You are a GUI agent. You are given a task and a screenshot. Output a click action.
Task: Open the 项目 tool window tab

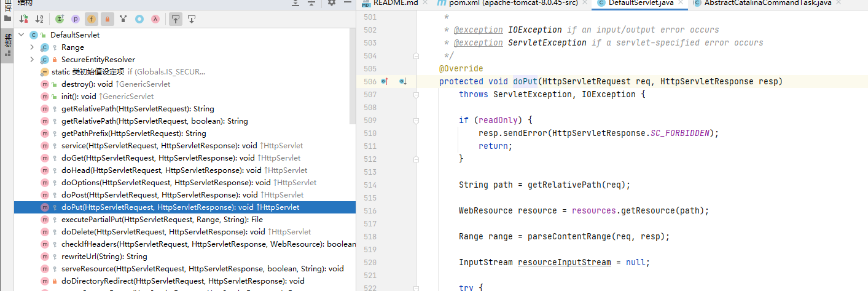(x=7, y=12)
